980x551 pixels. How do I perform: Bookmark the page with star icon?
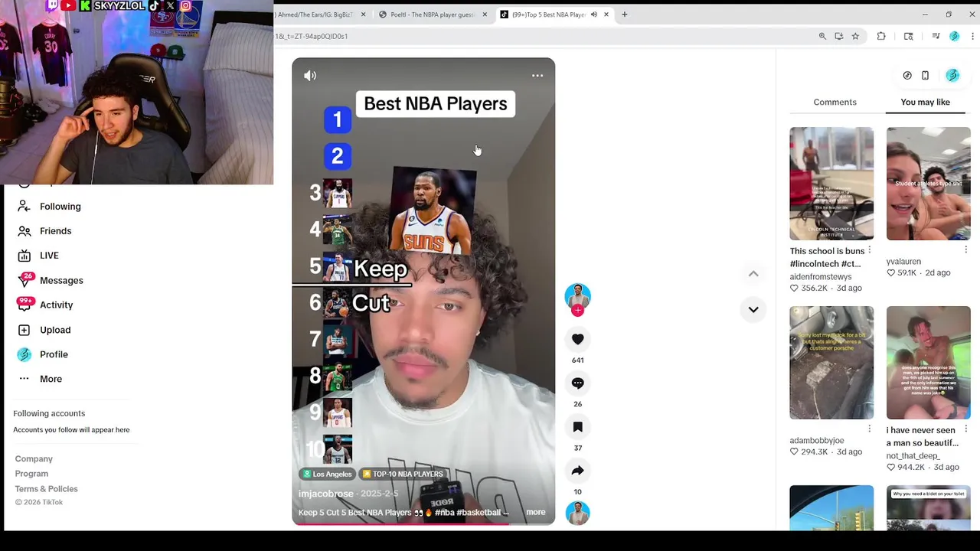tap(855, 36)
